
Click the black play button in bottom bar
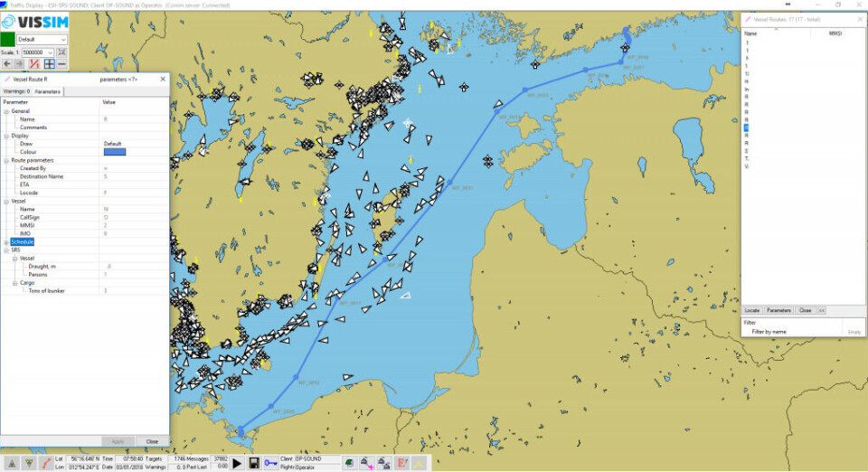237,463
